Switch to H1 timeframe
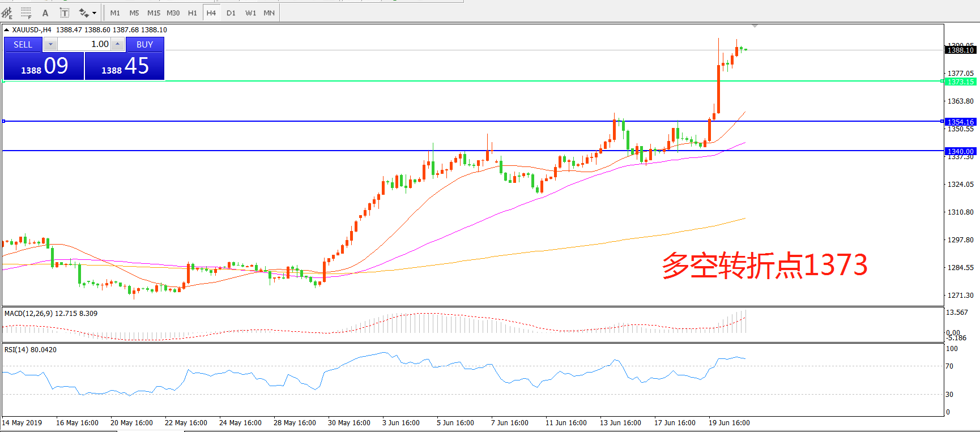Viewport: 980px width, 432px height. [x=193, y=12]
